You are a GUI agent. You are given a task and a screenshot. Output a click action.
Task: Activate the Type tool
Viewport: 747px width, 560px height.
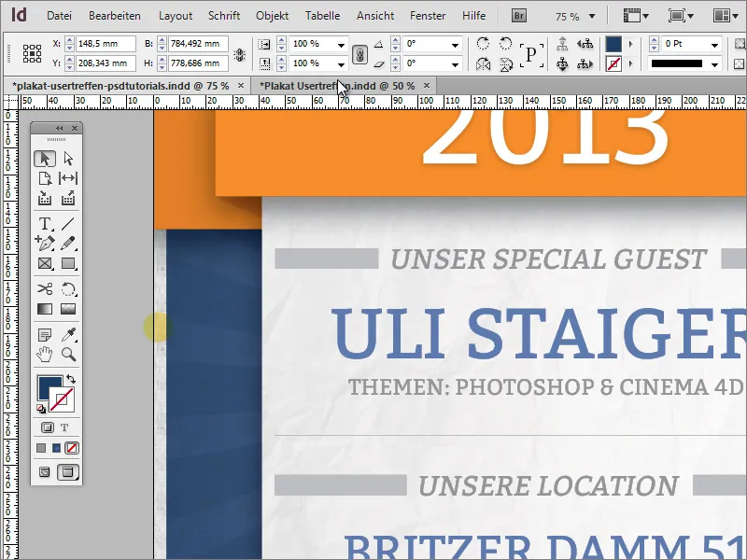point(45,223)
